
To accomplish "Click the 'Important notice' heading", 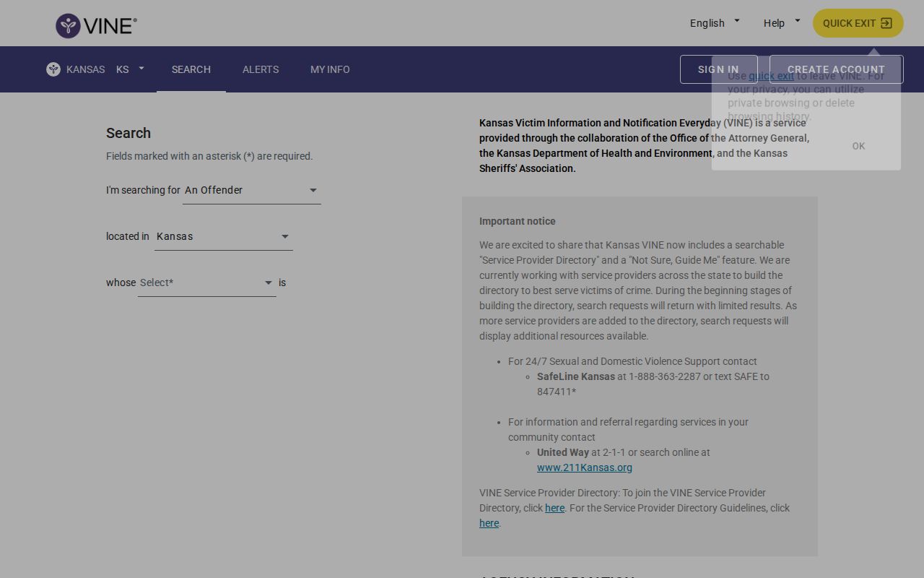I will click(518, 221).
